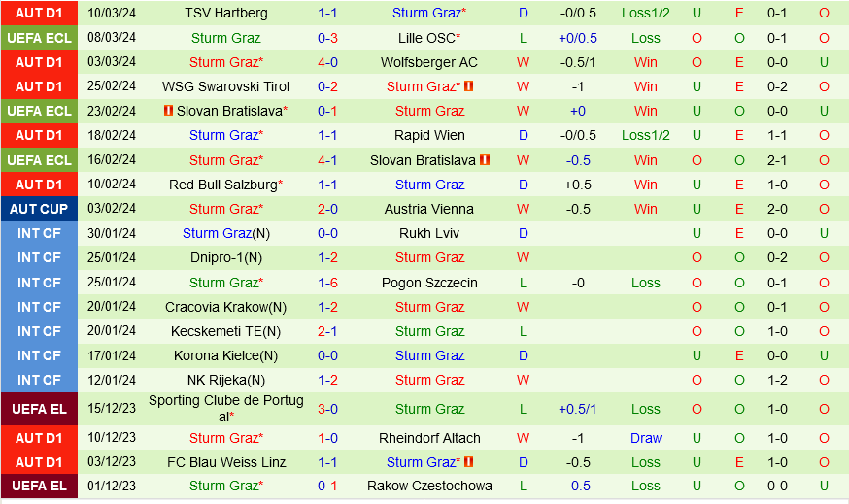
Task: Select Sporting Clube de Portugal team name
Action: pos(226,409)
